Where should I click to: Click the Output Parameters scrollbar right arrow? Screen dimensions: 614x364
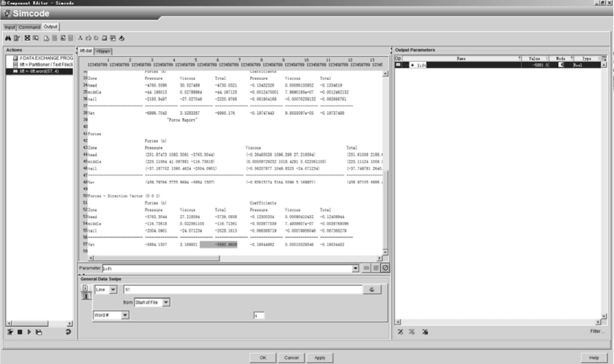[598, 322]
